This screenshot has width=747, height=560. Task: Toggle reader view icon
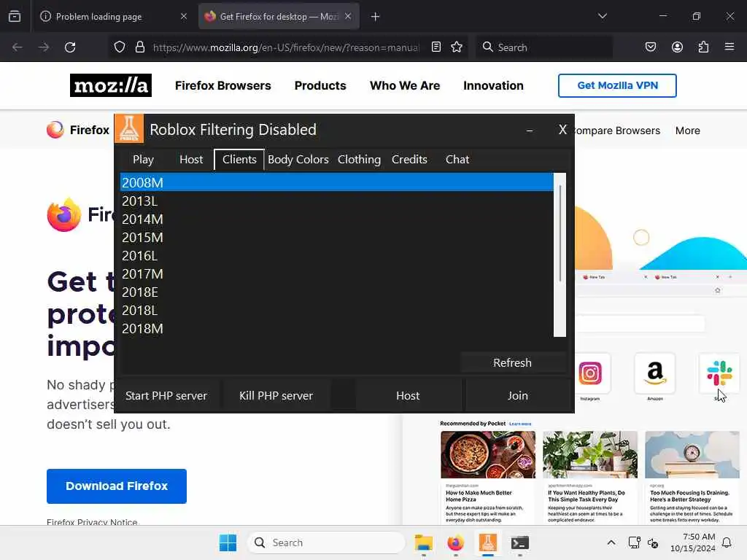[436, 47]
